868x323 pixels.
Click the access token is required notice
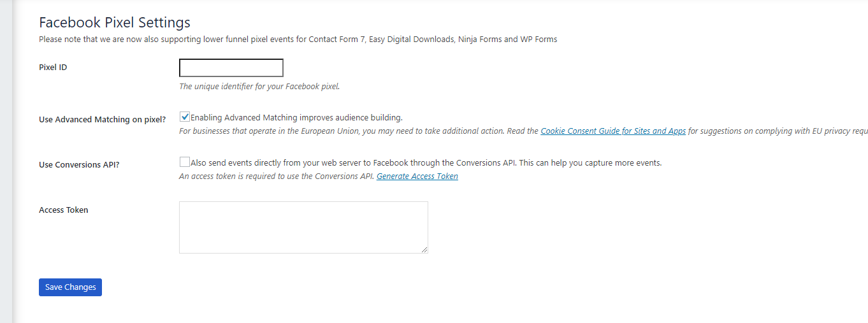[277, 176]
